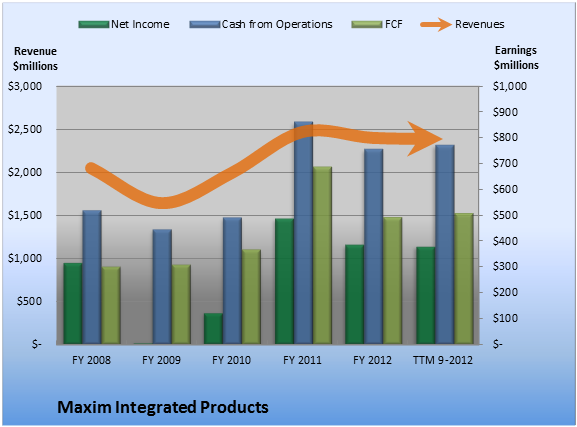
Task: Click the $1,500 revenue axis value
Action: (x=25, y=215)
